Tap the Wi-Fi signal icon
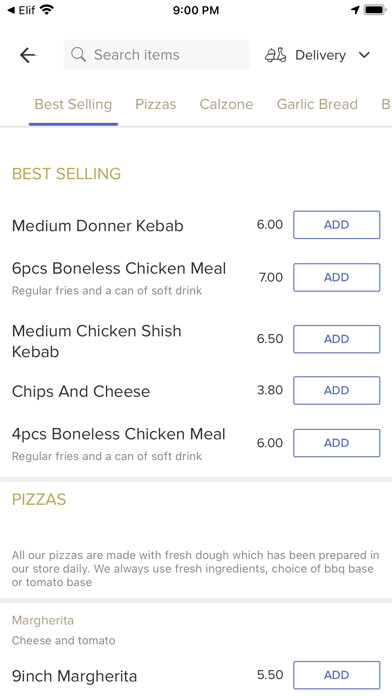Image resolution: width=392 pixels, height=696 pixels. click(46, 9)
